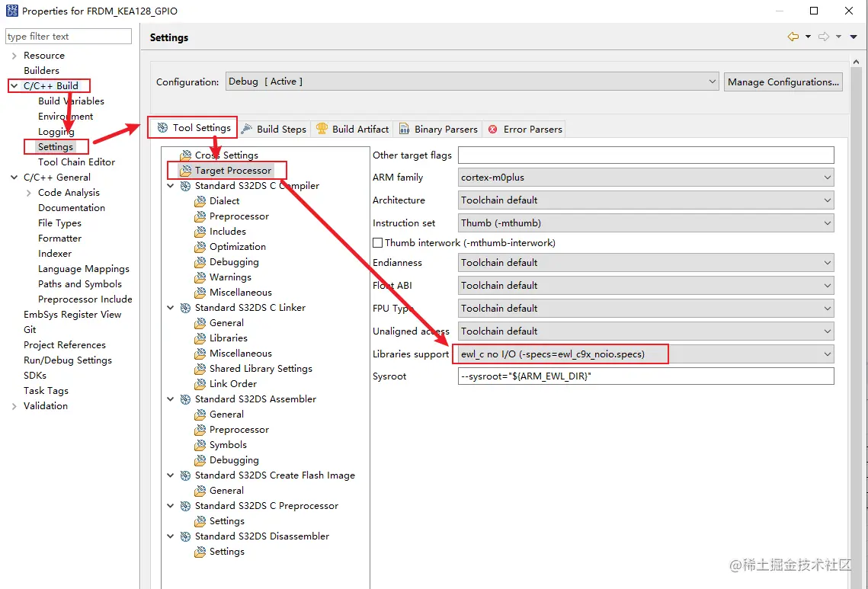Click the Binary Parsers tab icon
Viewport: 868px width, 589px height.
tap(405, 129)
